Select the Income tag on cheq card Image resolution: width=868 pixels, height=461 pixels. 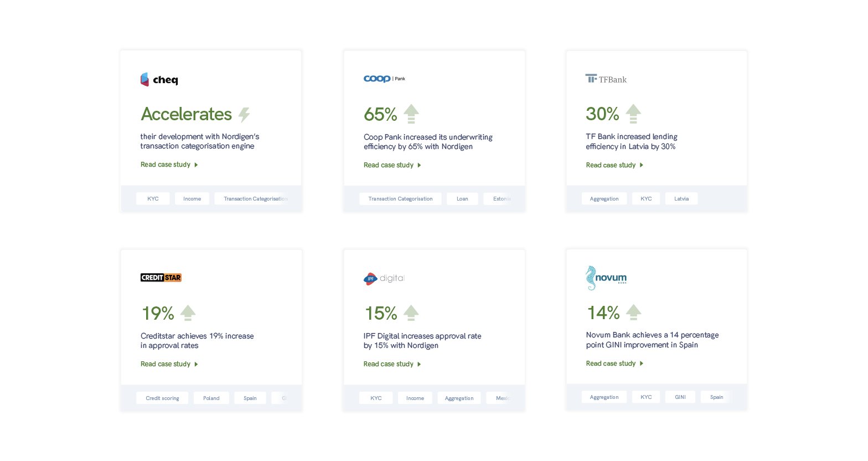(192, 199)
